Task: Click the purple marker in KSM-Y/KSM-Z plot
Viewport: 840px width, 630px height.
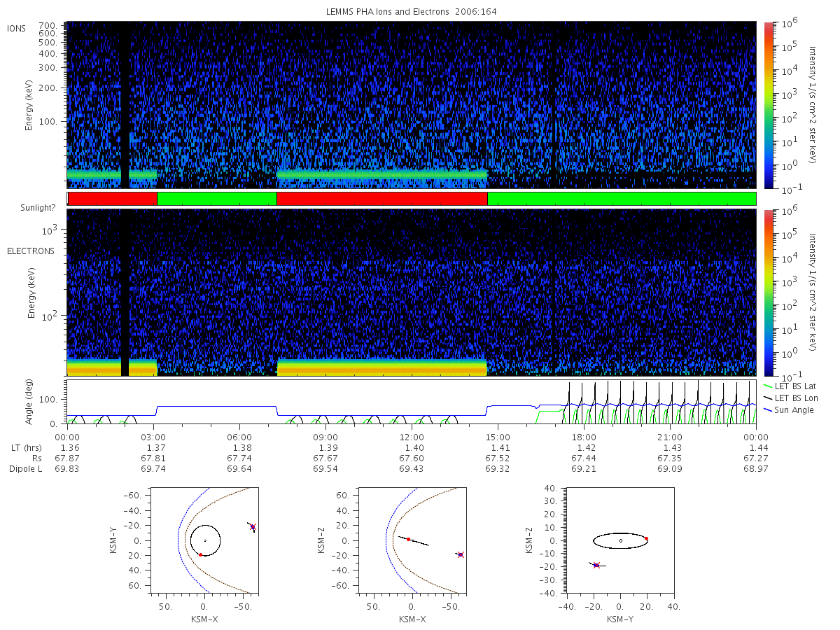Action: (x=596, y=565)
